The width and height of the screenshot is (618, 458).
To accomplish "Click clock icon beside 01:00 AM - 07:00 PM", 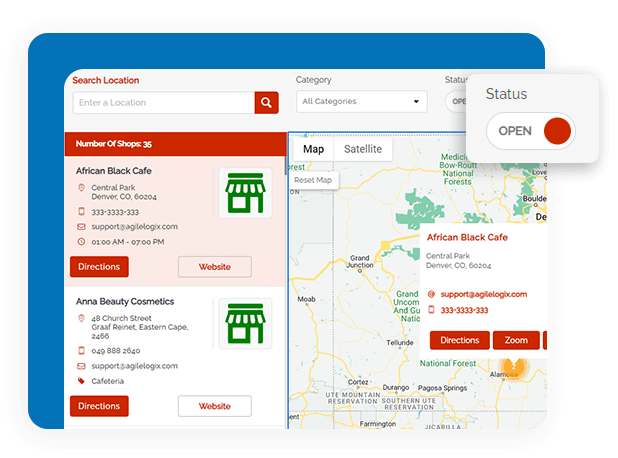I will (x=81, y=242).
